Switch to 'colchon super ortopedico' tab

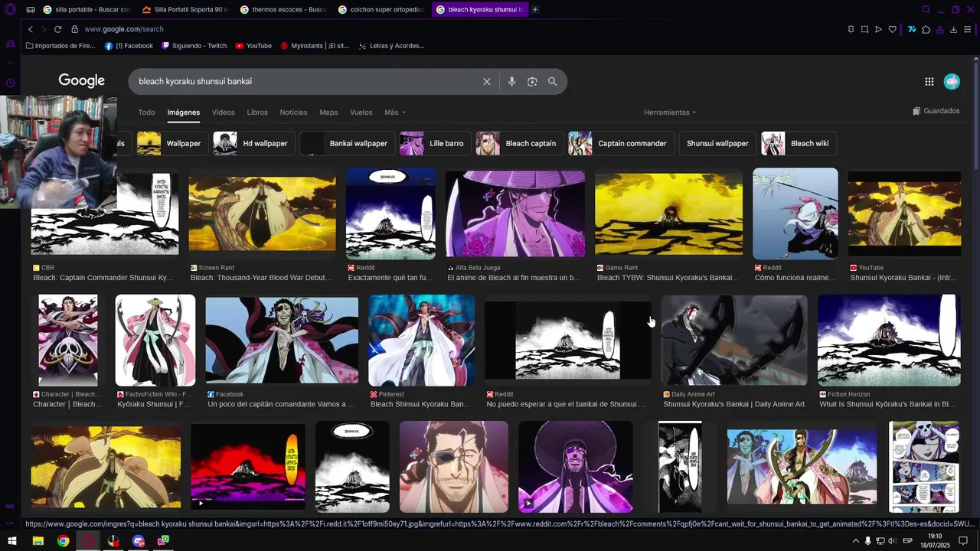click(382, 10)
